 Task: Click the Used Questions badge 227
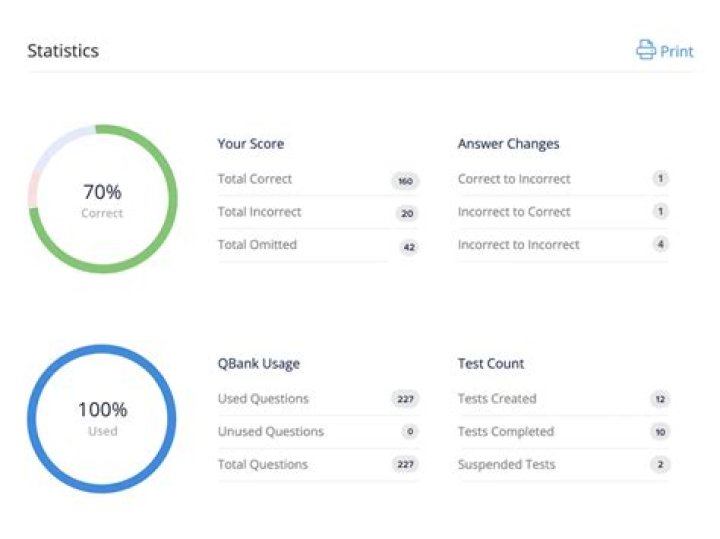(405, 399)
